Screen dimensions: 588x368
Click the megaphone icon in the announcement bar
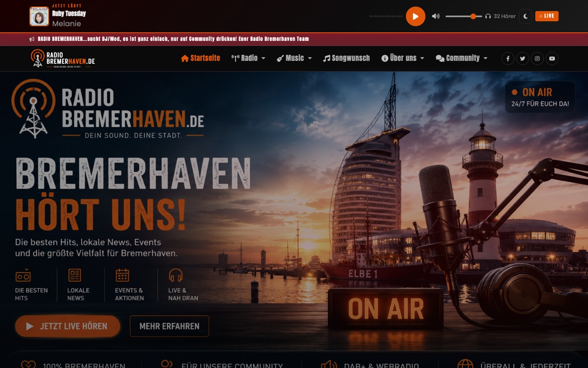tap(32, 39)
